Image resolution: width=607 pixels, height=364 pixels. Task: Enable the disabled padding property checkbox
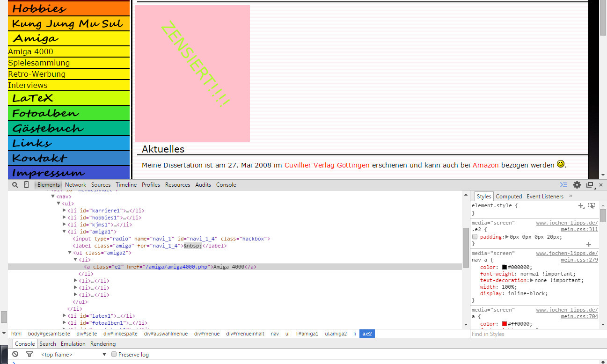point(475,237)
